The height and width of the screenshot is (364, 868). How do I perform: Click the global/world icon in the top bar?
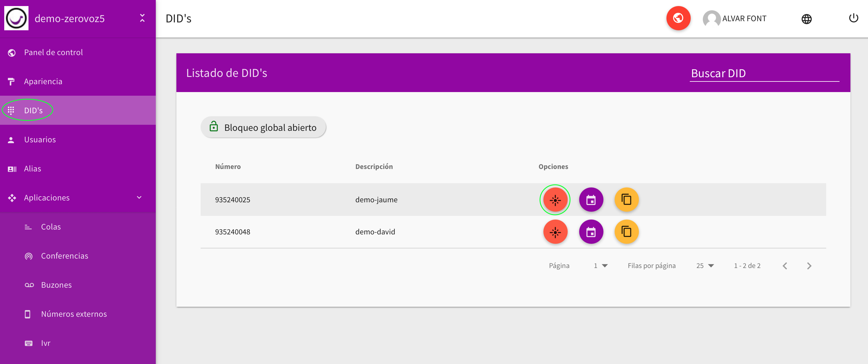(806, 18)
